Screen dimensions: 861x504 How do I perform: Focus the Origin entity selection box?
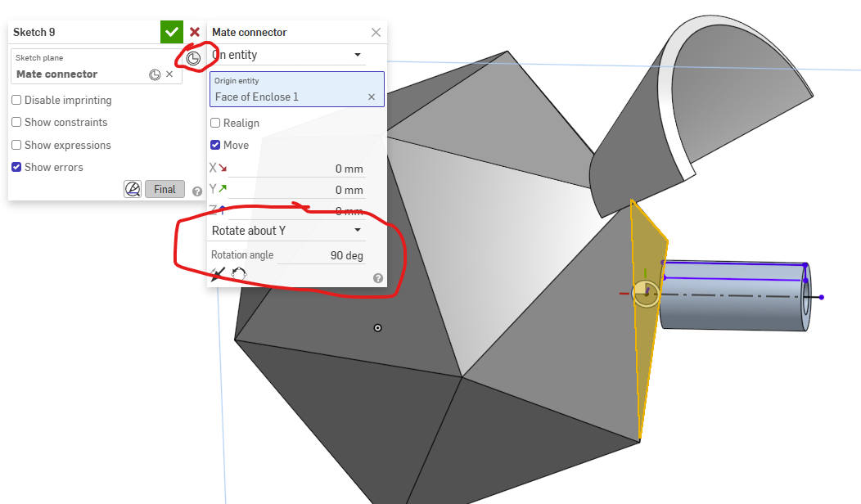click(296, 89)
